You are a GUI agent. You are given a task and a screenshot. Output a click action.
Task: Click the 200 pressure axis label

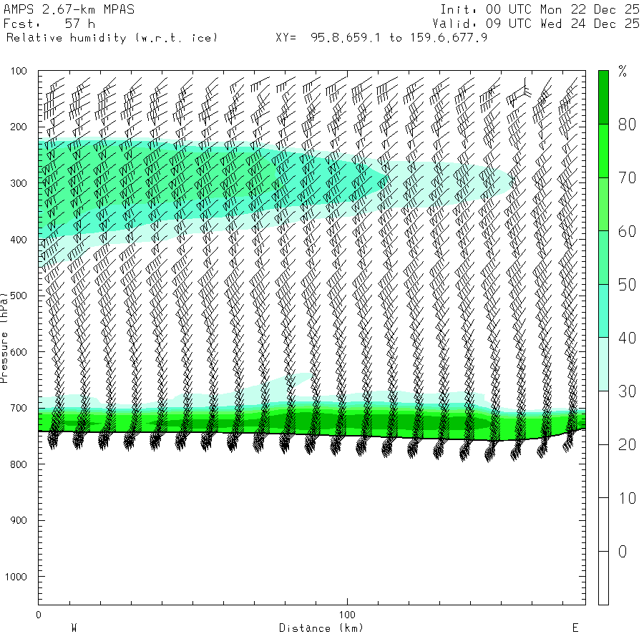(19, 127)
